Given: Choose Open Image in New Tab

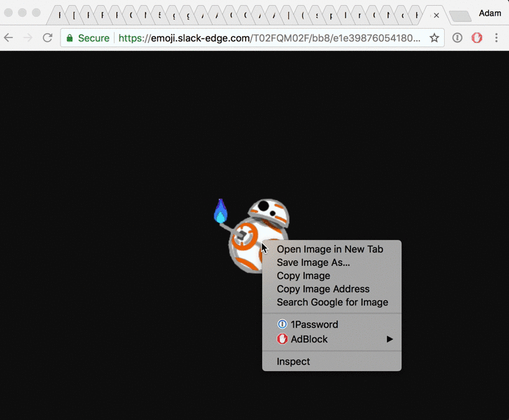Looking at the screenshot, I should [331, 249].
